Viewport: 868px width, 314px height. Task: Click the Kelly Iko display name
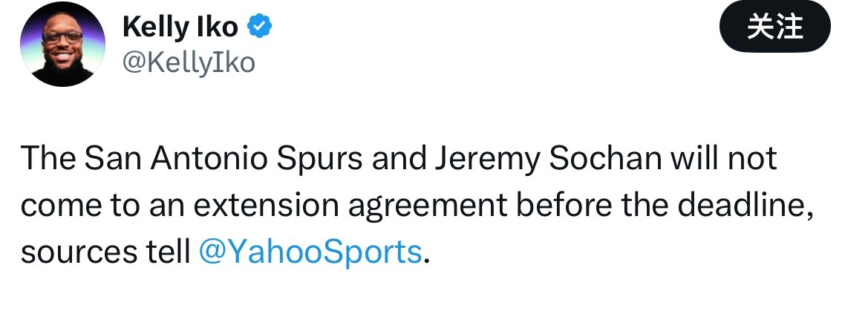pyautogui.click(x=180, y=27)
